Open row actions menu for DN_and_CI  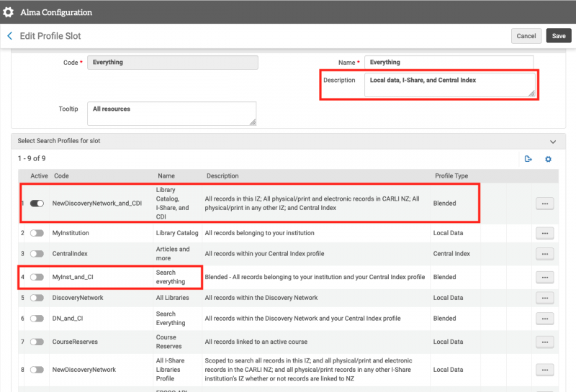(545, 319)
